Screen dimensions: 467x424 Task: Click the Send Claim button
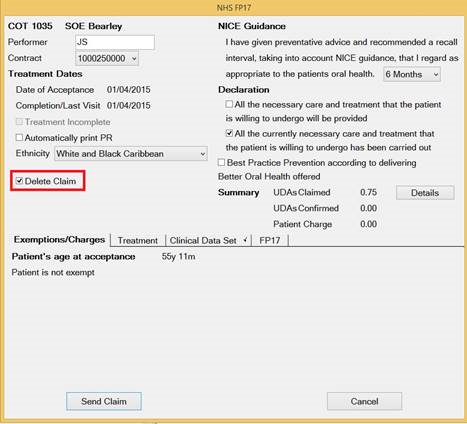(x=104, y=401)
